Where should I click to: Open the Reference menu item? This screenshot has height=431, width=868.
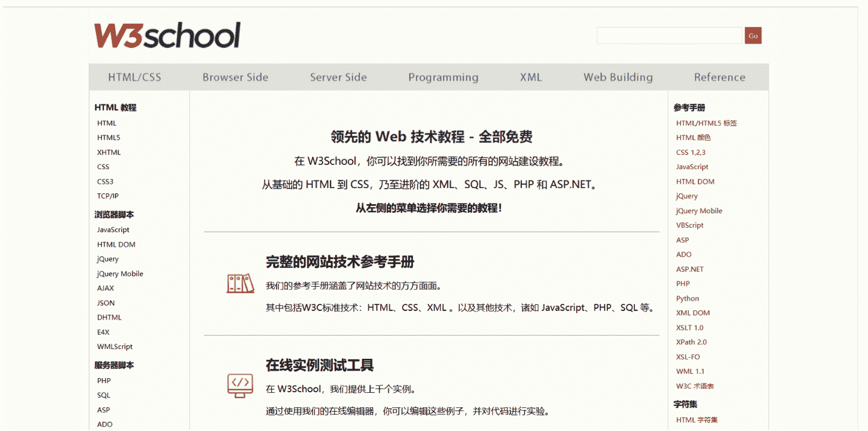click(x=719, y=77)
